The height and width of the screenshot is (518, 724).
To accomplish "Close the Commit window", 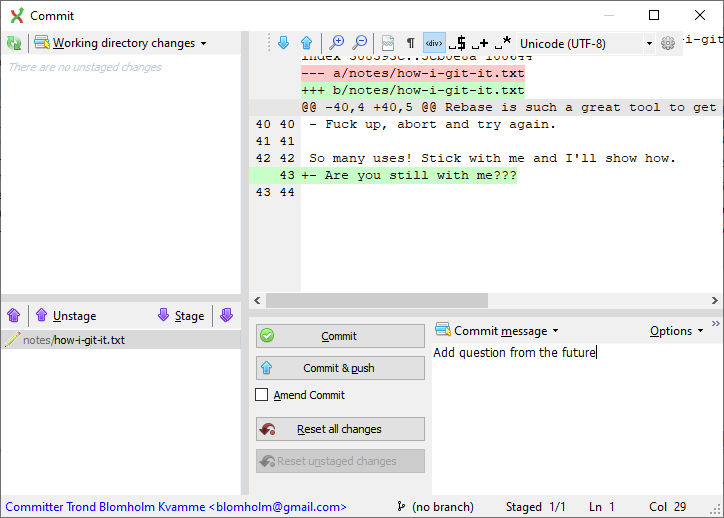I will pyautogui.click(x=700, y=15).
